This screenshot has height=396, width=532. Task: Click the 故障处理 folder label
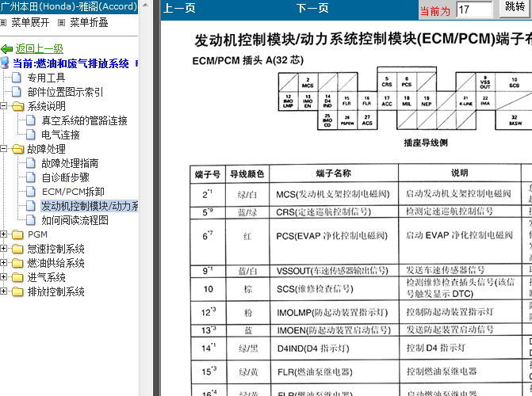click(x=47, y=149)
